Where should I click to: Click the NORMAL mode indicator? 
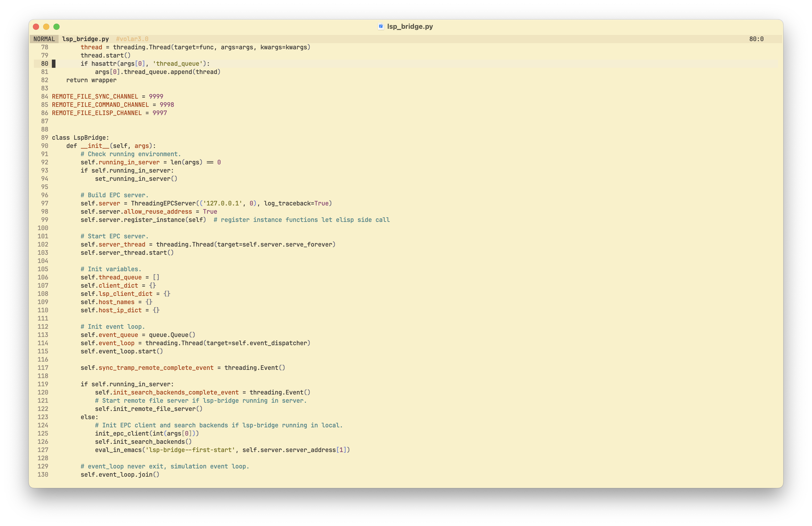[x=44, y=39]
